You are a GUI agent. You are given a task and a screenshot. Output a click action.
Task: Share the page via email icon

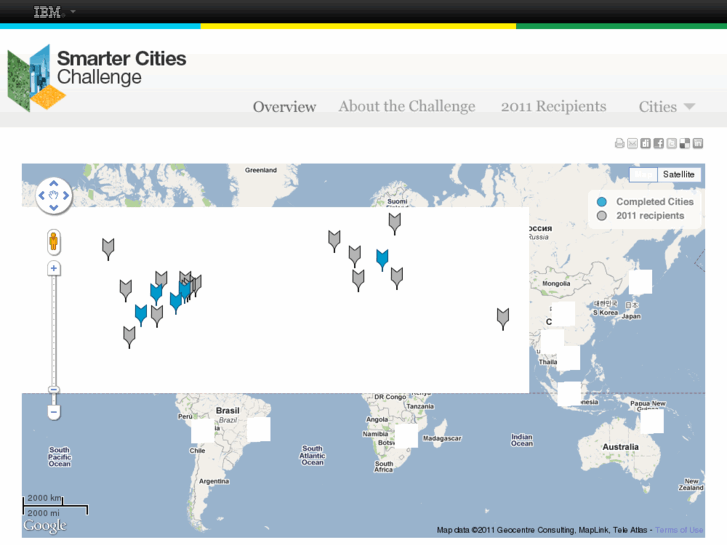tap(632, 143)
